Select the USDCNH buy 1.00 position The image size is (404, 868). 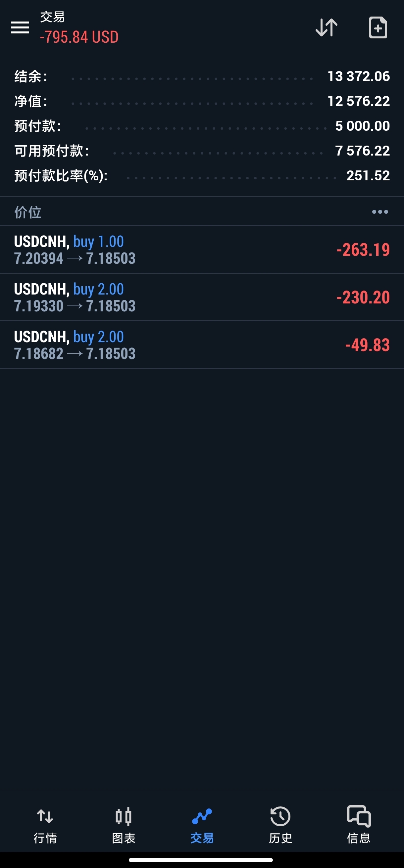point(202,250)
